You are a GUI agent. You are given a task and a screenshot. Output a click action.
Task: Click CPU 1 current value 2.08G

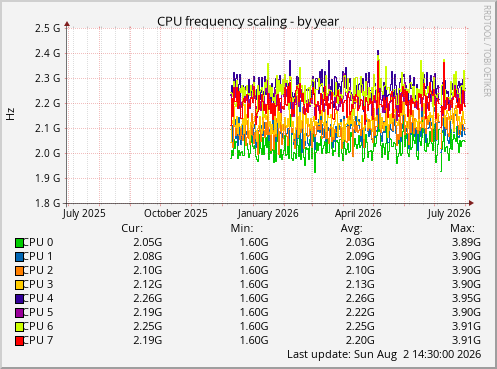point(148,256)
